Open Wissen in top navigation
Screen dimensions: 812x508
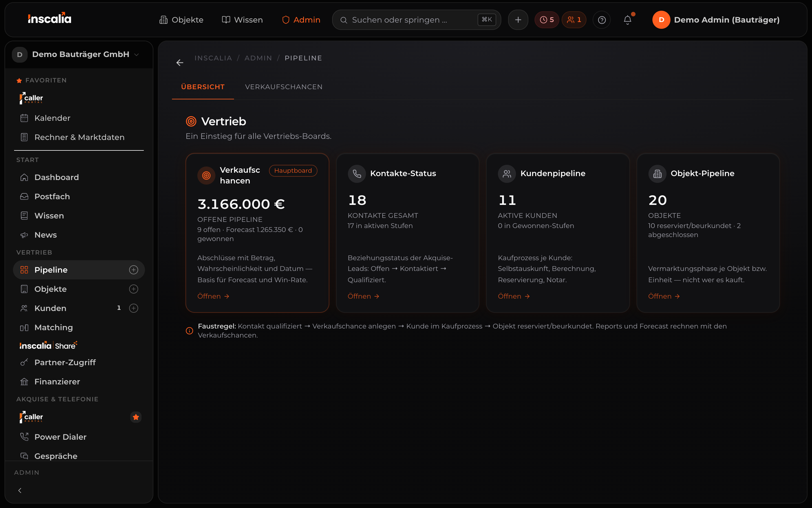242,20
